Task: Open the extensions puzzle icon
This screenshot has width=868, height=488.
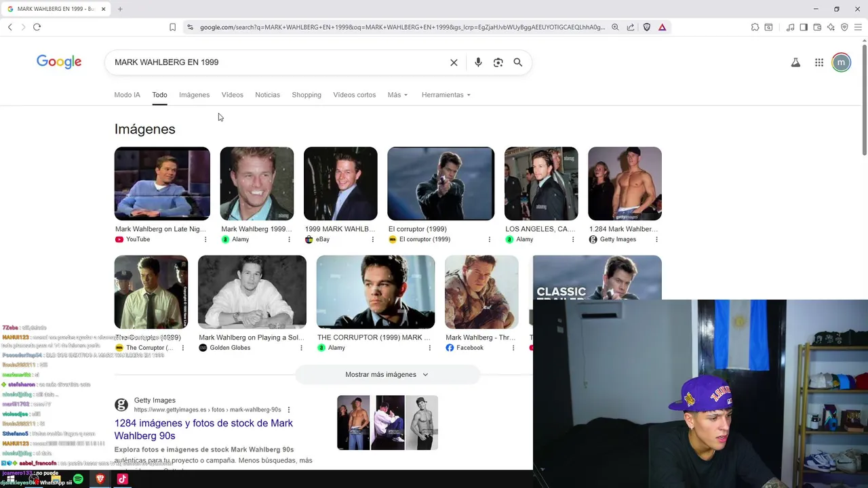Action: click(x=755, y=27)
